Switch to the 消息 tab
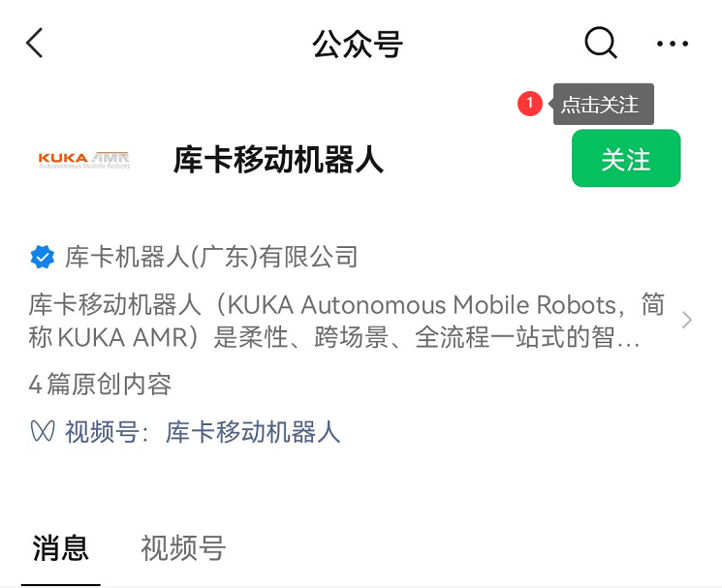This screenshot has width=722, height=588. 60,547
